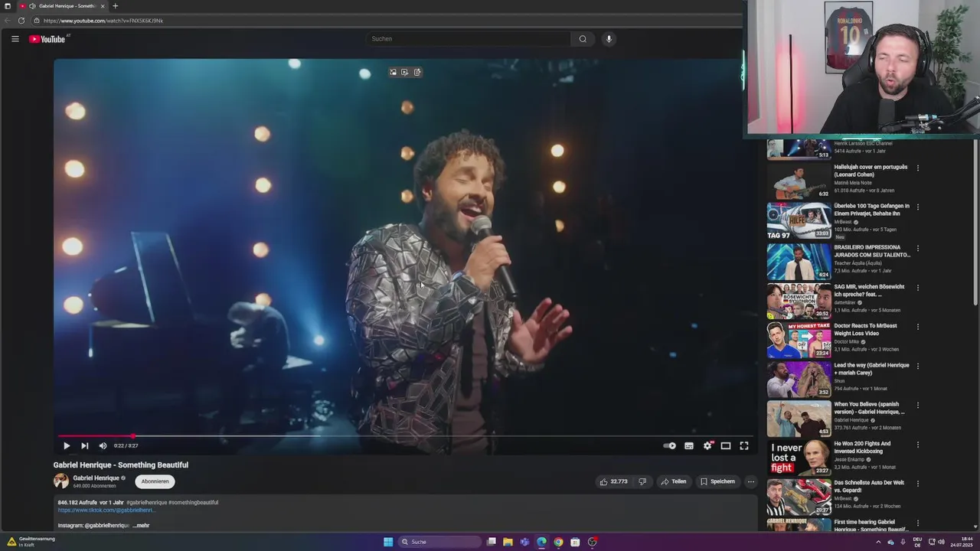Open Windows Start menu
This screenshot has height=551, width=980.
(388, 542)
